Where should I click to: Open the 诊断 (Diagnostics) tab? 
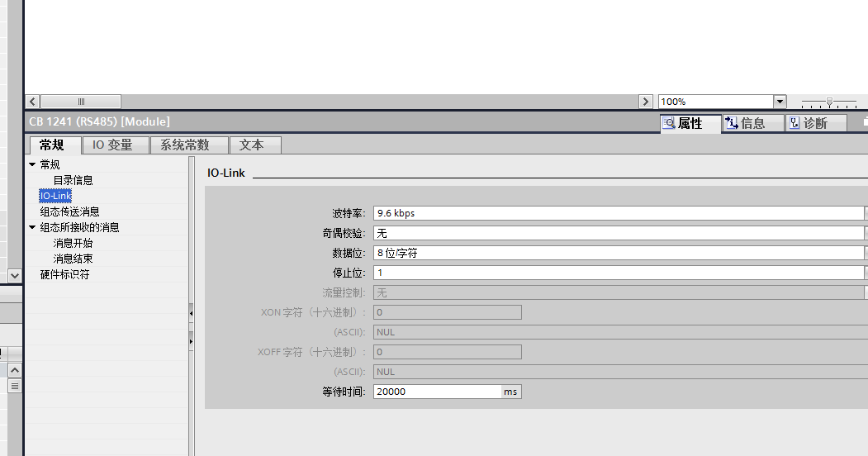click(816, 123)
